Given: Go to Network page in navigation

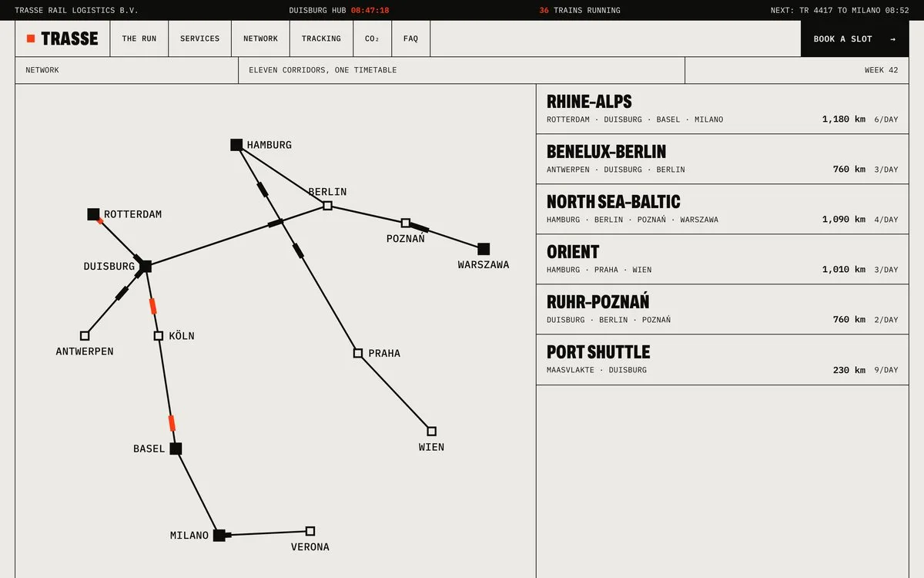Looking at the screenshot, I should click(261, 39).
